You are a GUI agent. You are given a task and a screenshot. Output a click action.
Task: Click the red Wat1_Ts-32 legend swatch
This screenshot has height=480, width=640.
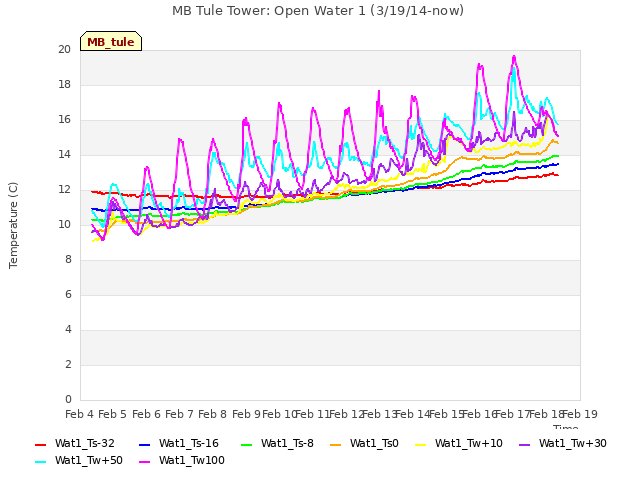[x=41, y=444]
